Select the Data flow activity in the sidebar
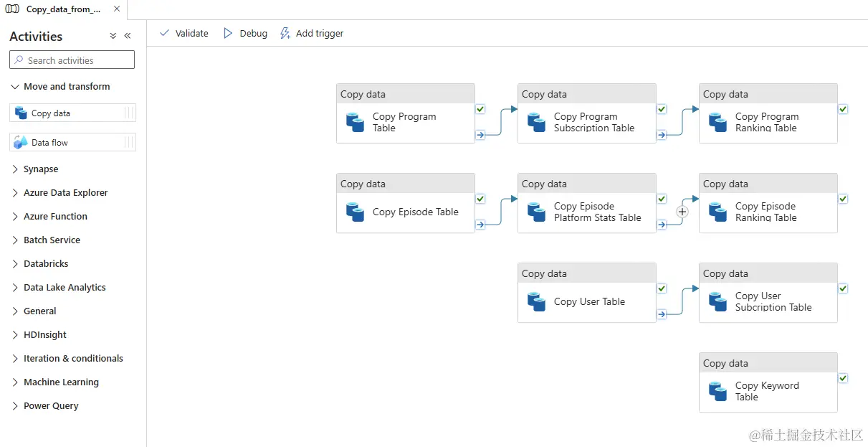 pyautogui.click(x=72, y=142)
